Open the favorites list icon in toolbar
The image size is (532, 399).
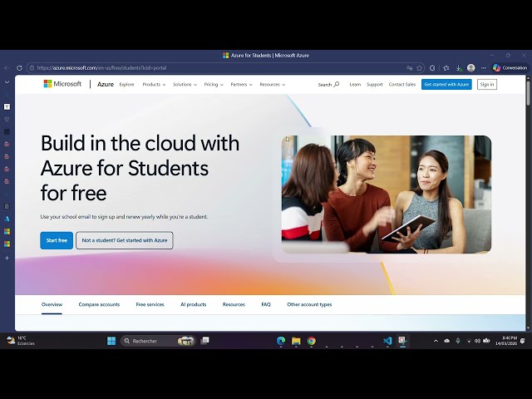click(x=446, y=68)
